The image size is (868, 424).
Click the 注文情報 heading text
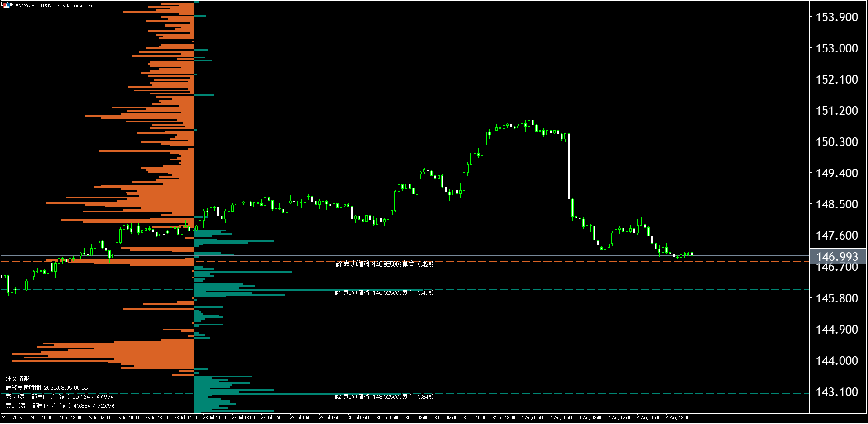(18, 379)
